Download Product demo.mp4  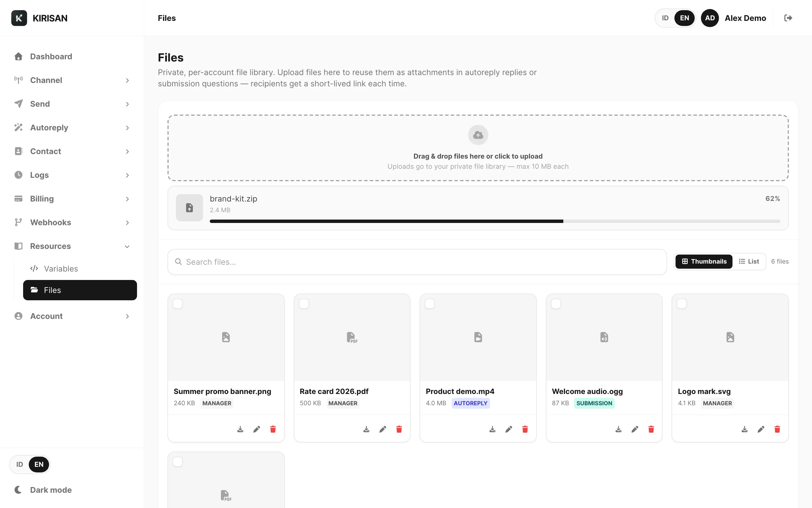pos(492,429)
